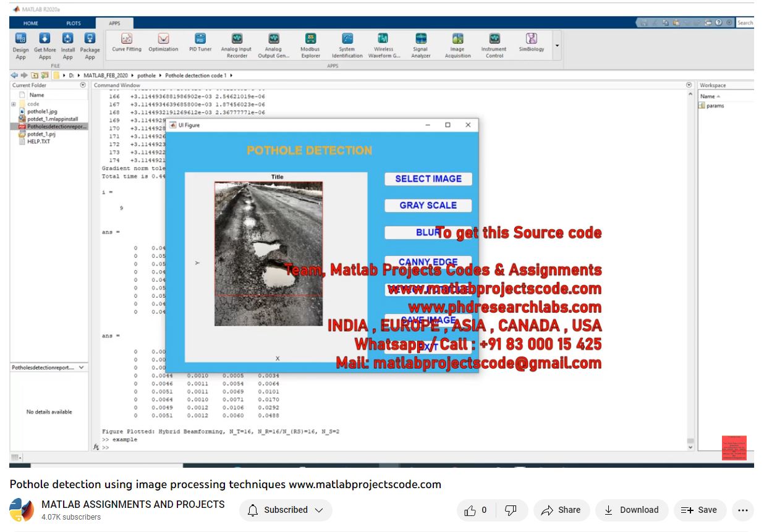764x532 pixels.
Task: Select the Potholesdetectionreport PDF file
Action: pos(53,127)
